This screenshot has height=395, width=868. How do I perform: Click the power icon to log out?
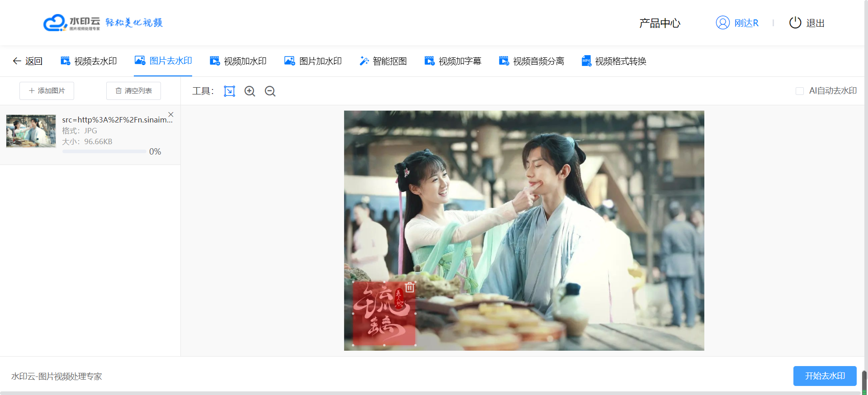(x=795, y=23)
